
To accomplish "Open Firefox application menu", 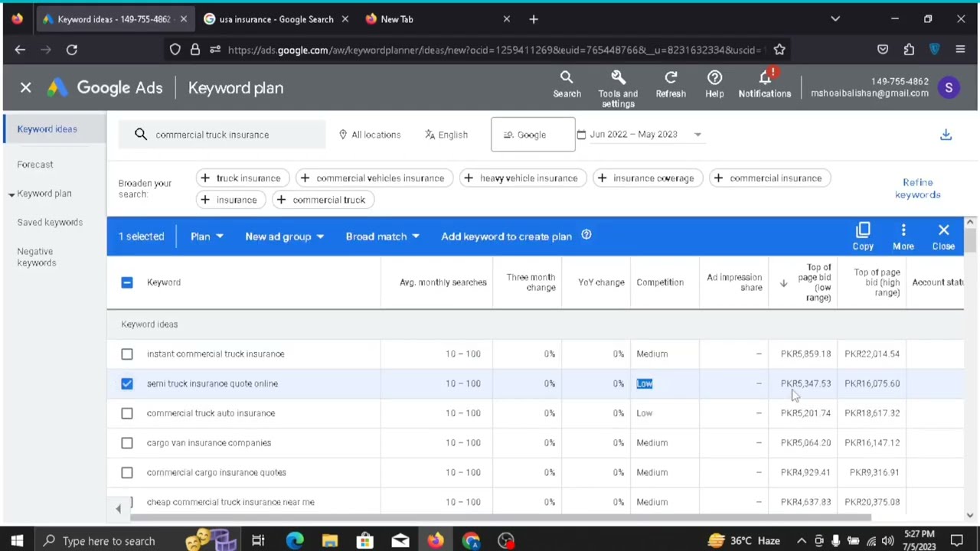I will [x=960, y=50].
